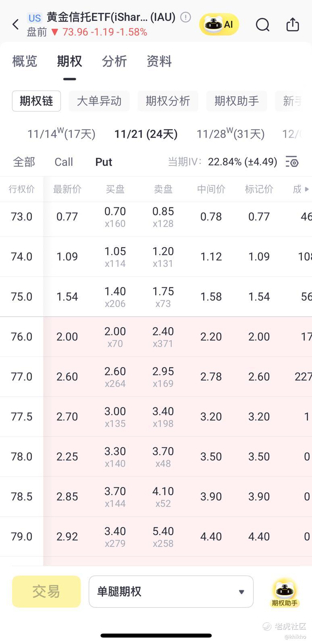Select the Put filter option
This screenshot has width=312, height=644.
coord(104,162)
